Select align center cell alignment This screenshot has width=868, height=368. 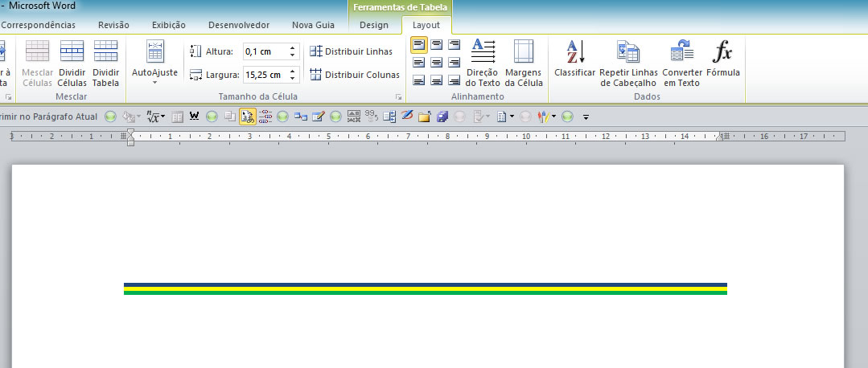(437, 63)
